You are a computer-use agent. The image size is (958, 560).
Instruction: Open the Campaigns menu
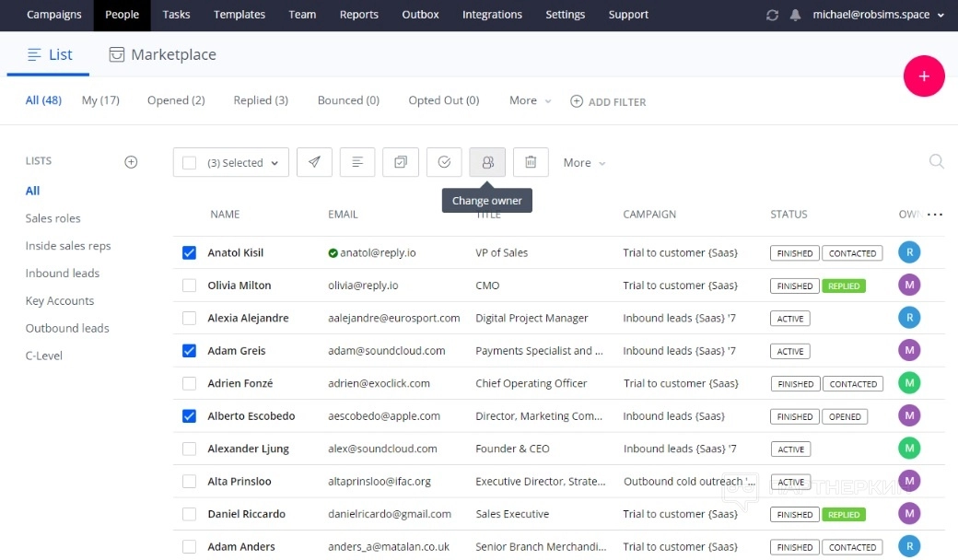[x=53, y=15]
